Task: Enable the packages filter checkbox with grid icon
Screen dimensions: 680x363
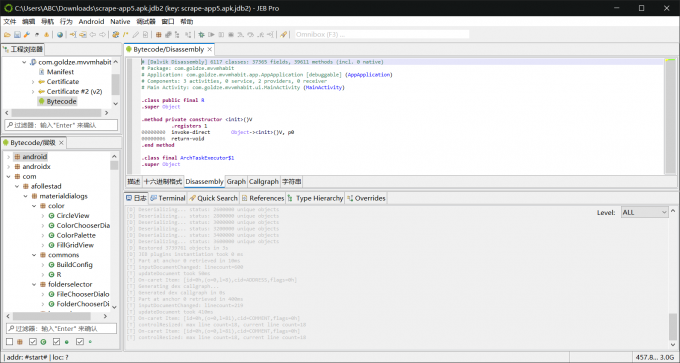Action: [10, 342]
